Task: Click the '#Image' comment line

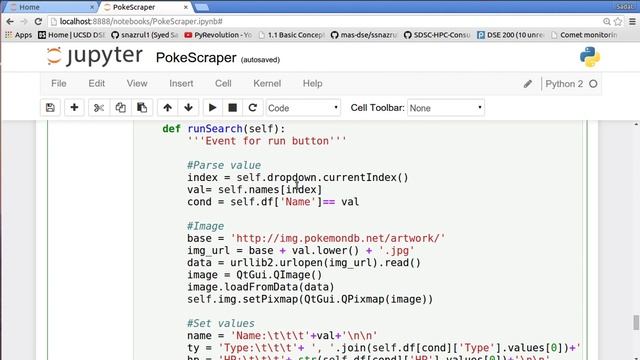Action: pos(205,226)
